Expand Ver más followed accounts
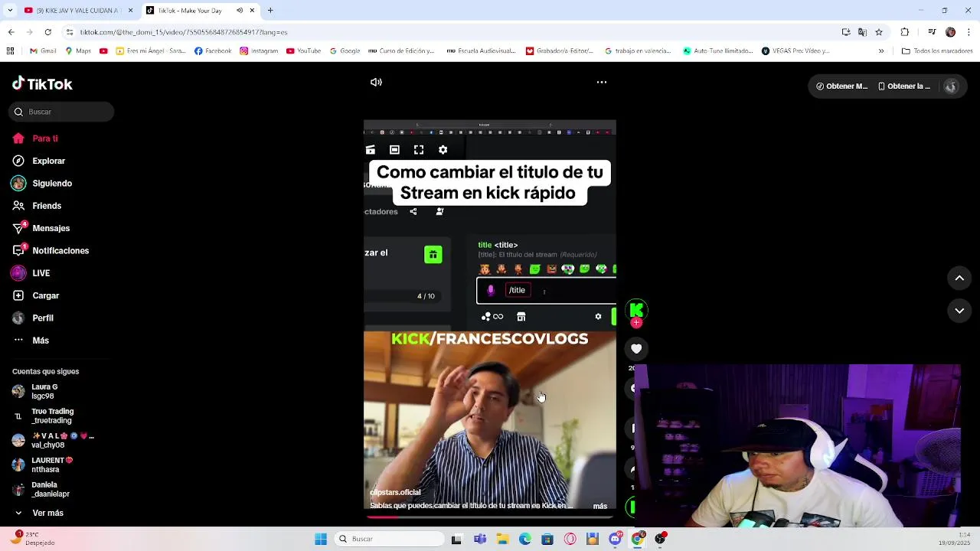This screenshot has width=980, height=551. [x=38, y=513]
